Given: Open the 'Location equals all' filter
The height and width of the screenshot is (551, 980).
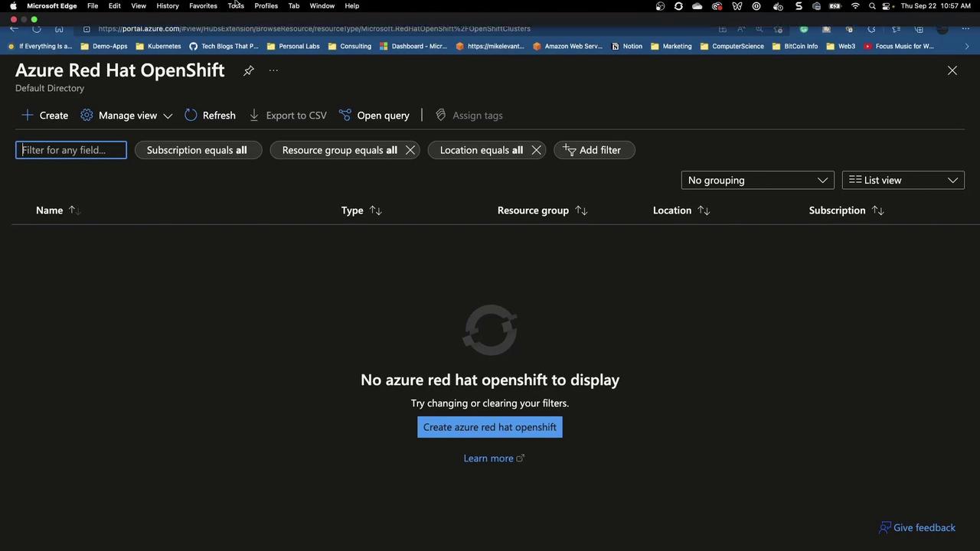Looking at the screenshot, I should point(481,150).
